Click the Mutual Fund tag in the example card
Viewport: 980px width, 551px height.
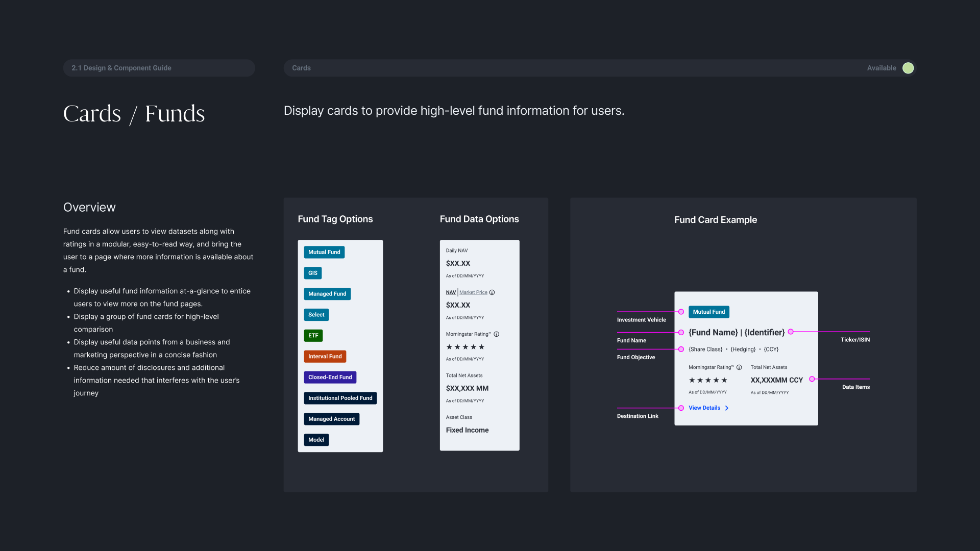point(708,312)
